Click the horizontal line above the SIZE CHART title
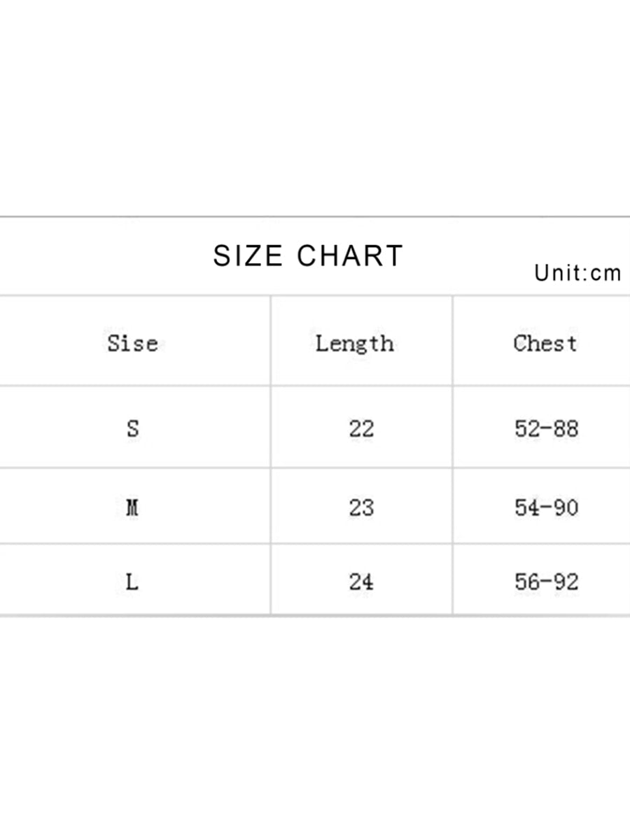The height and width of the screenshot is (840, 630). pyautogui.click(x=315, y=217)
